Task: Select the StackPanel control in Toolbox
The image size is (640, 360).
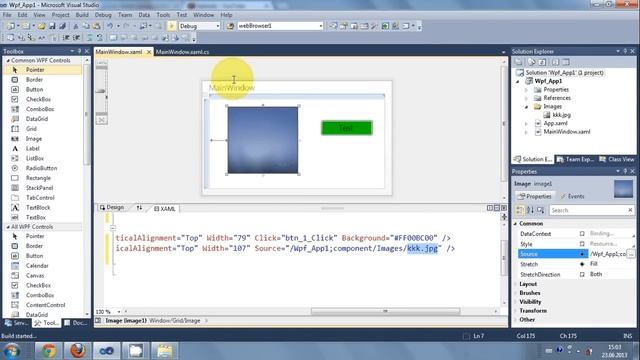Action: (x=39, y=188)
